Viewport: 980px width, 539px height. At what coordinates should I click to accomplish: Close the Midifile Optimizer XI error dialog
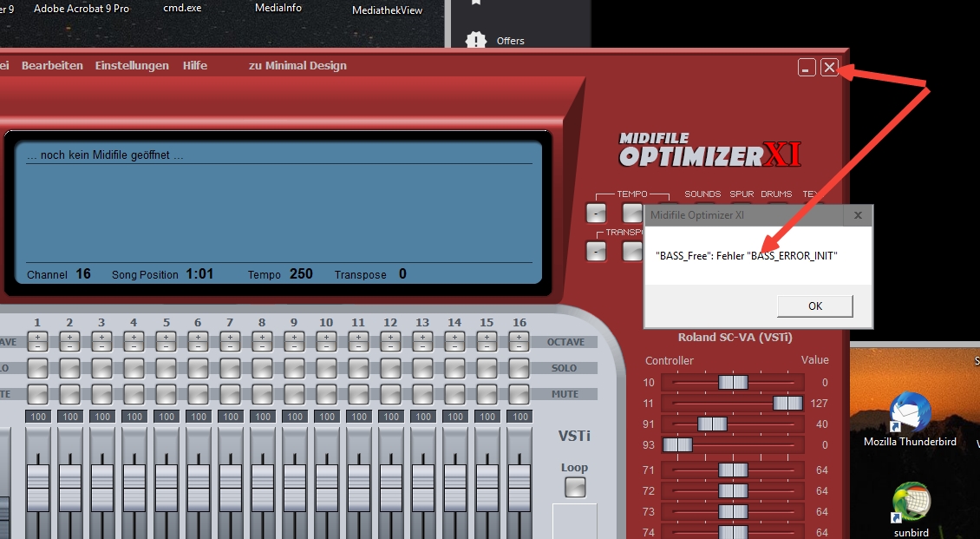858,215
